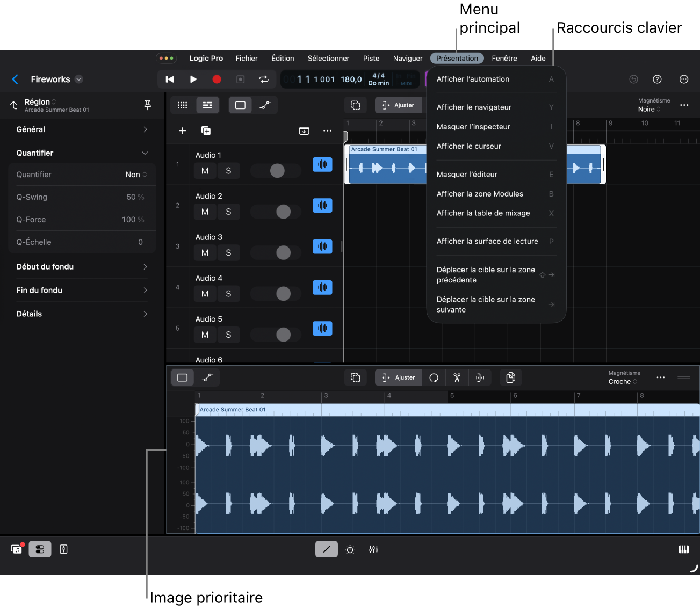Adjust the Audio 2 volume slider knob
This screenshot has width=700, height=610.
[283, 212]
